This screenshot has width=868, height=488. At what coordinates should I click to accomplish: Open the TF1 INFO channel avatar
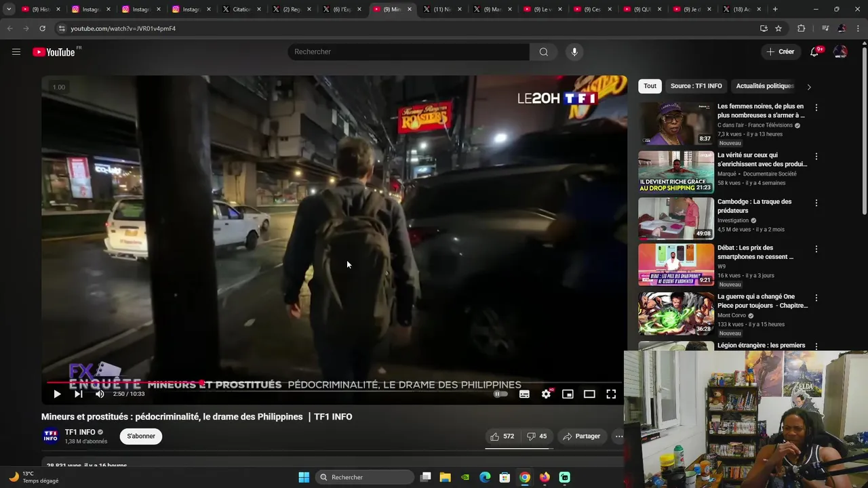pos(51,436)
